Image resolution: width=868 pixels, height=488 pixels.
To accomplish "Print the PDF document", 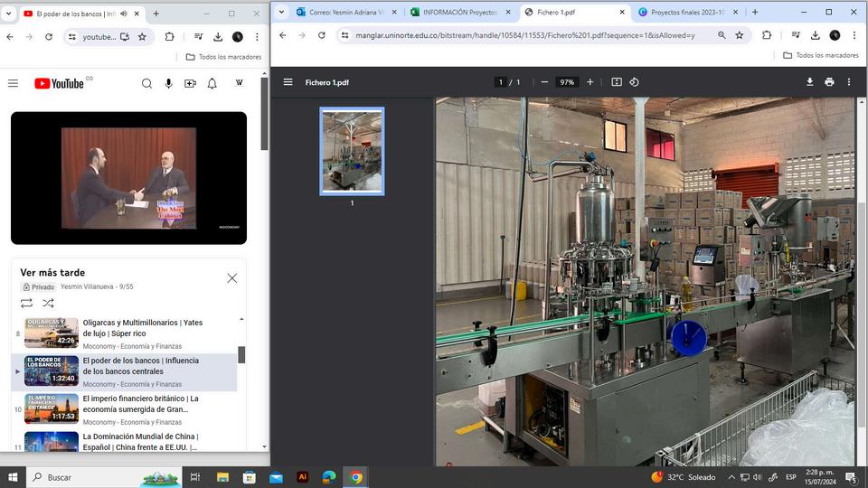I will coord(829,82).
